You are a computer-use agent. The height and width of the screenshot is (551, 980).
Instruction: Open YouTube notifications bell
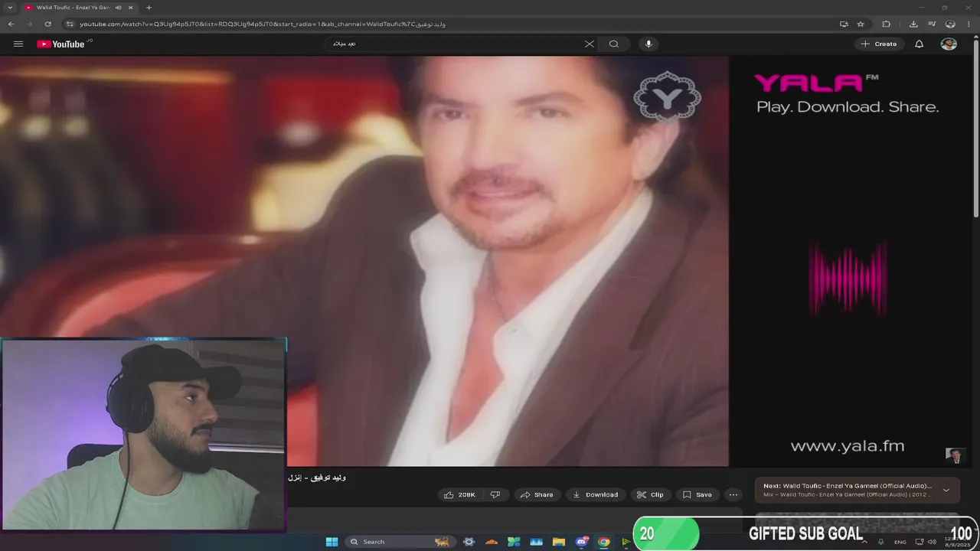pyautogui.click(x=920, y=44)
